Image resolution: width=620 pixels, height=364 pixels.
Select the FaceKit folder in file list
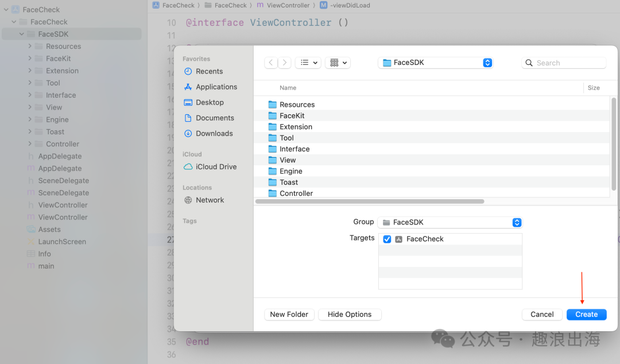tap(431, 115)
